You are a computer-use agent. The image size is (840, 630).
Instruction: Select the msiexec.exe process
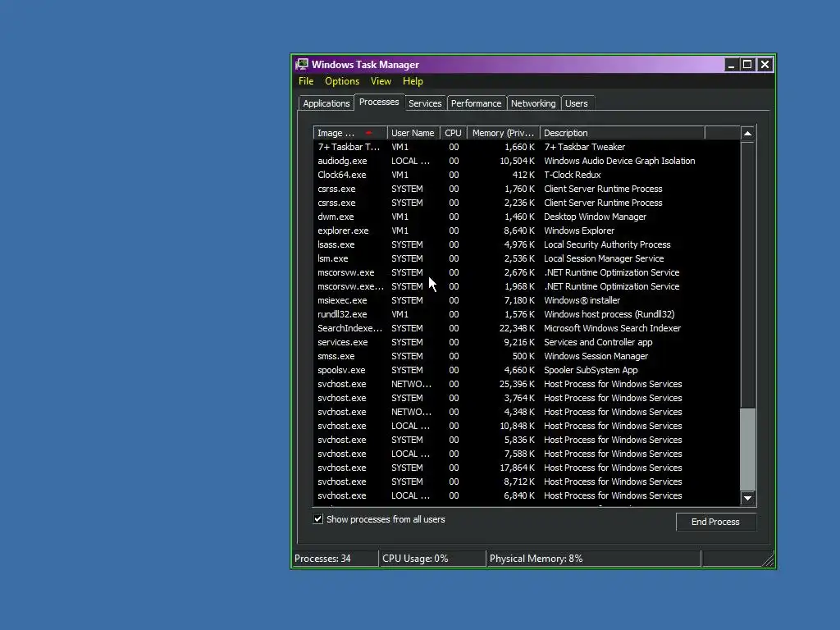click(x=526, y=300)
